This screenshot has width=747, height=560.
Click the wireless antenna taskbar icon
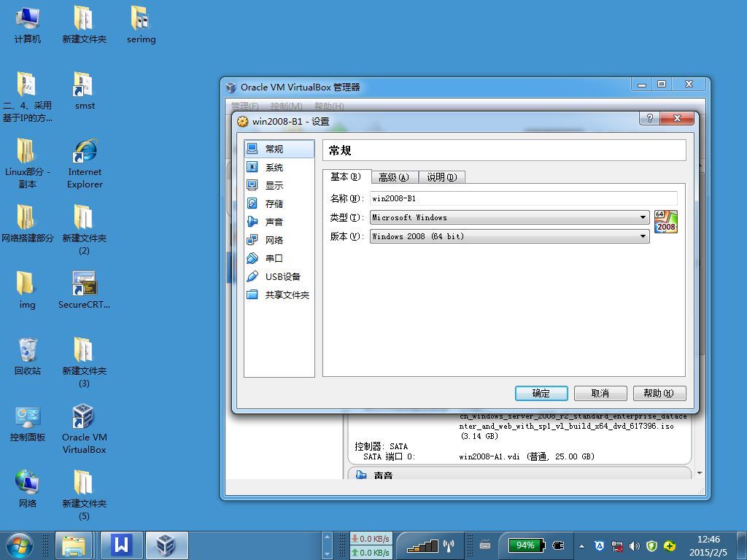click(449, 545)
